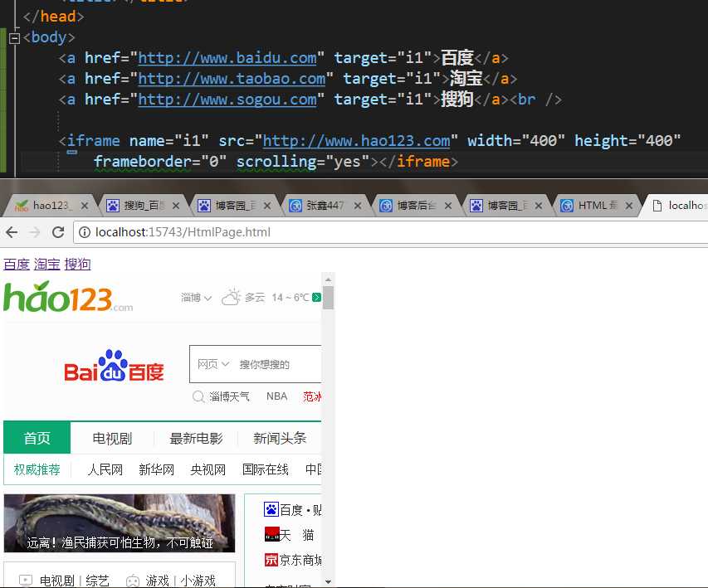Open the 网页 search type dropdown
708x588 pixels.
213,364
